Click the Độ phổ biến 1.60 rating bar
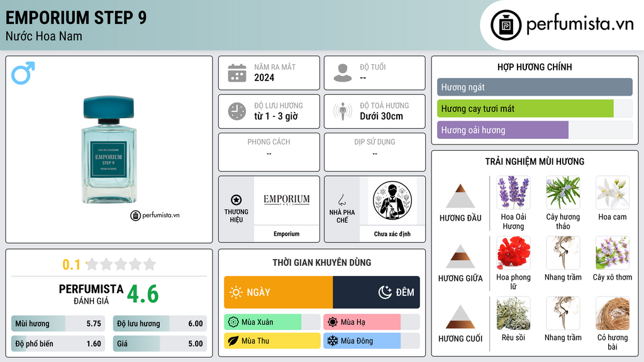Screen dimensions: 644x362 pyautogui.click(x=58, y=344)
